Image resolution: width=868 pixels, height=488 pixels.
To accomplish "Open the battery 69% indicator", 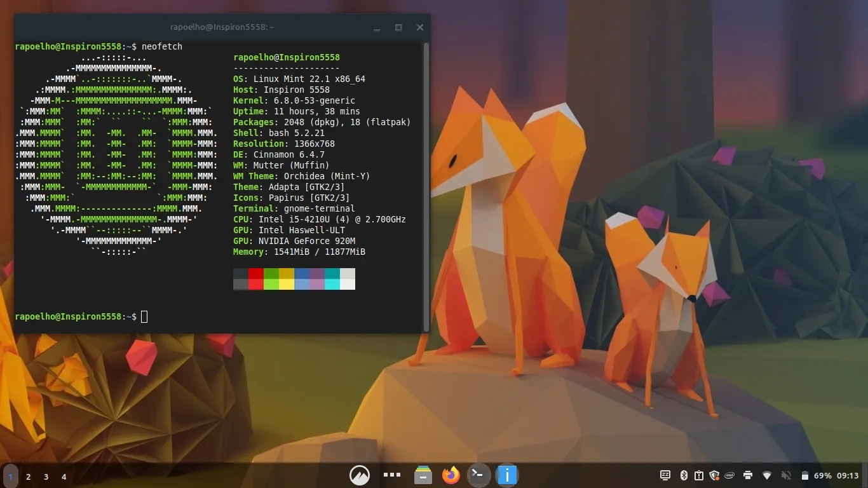I will 816,475.
